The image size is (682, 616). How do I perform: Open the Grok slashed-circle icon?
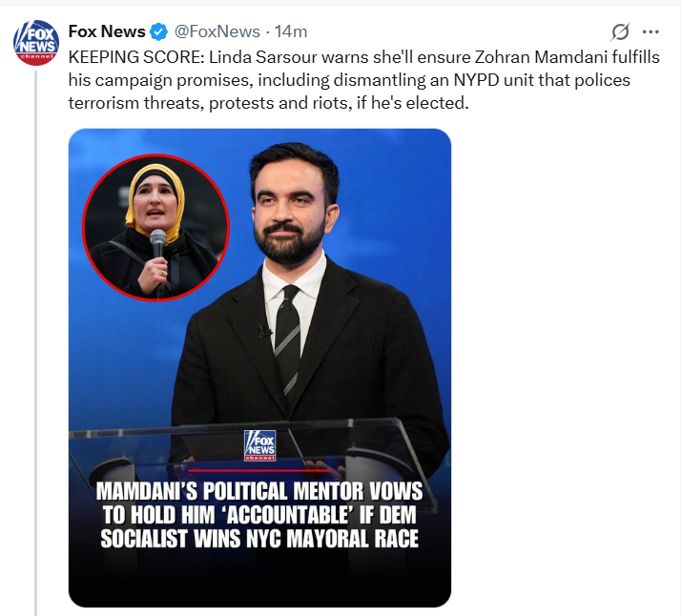tap(621, 31)
